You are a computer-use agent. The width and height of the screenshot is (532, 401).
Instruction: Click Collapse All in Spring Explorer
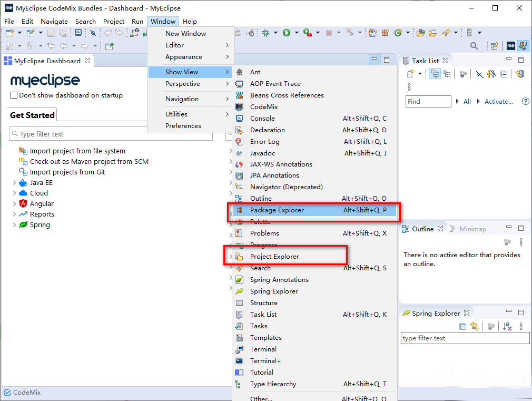[x=462, y=327]
